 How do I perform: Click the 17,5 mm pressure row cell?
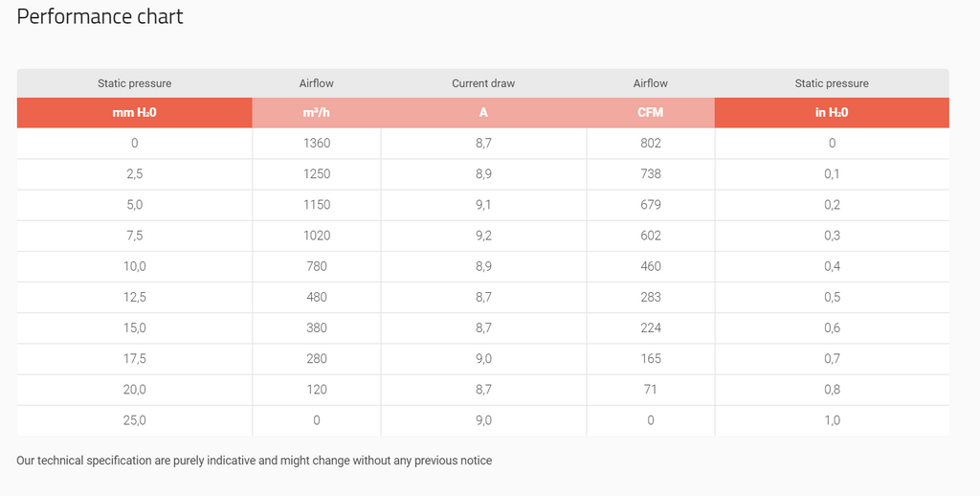point(134,359)
